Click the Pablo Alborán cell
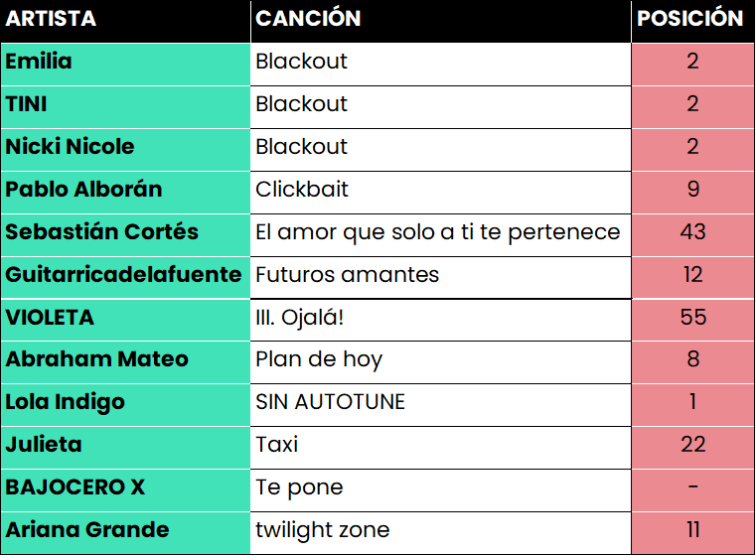This screenshot has width=756, height=556. click(125, 193)
